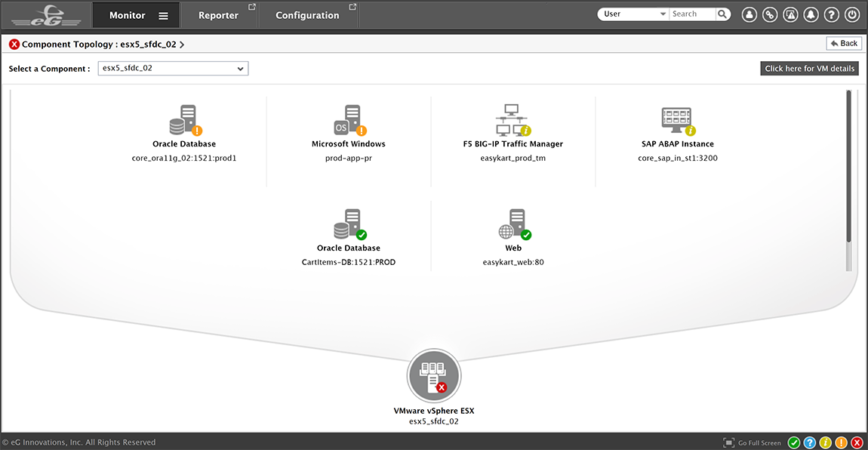Switch to the Configuration tab
The image size is (868, 450).
pos(308,16)
